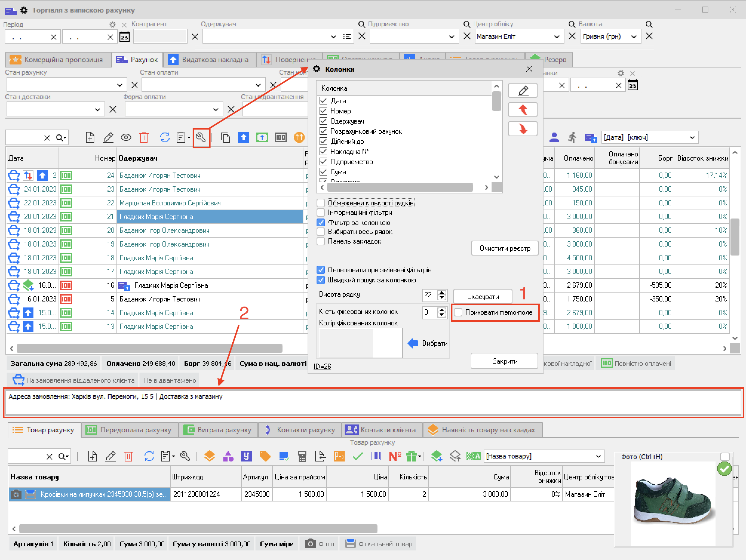
Task: Uncheck the Фільтр за колонкою option
Action: (321, 222)
